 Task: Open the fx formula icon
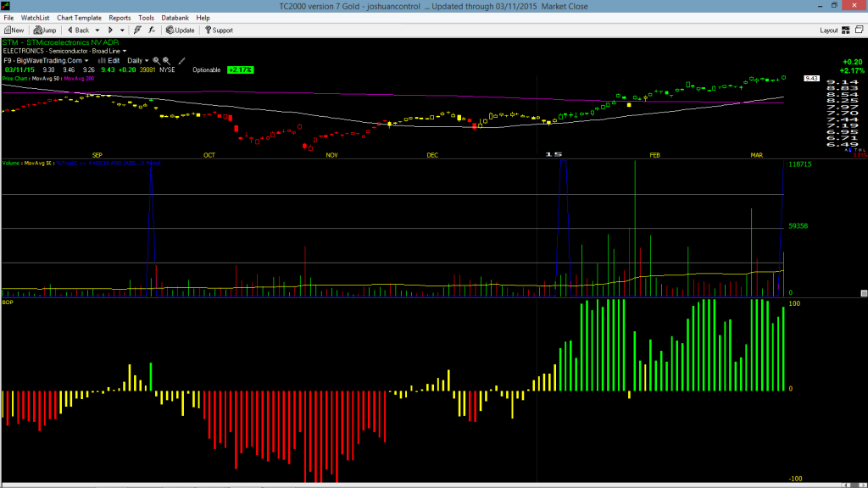pyautogui.click(x=152, y=30)
